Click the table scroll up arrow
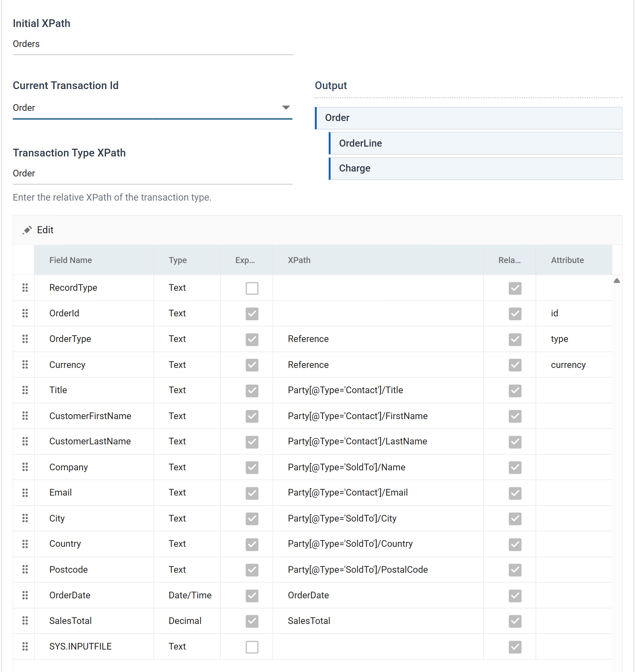This screenshot has height=672, width=635. coord(617,281)
